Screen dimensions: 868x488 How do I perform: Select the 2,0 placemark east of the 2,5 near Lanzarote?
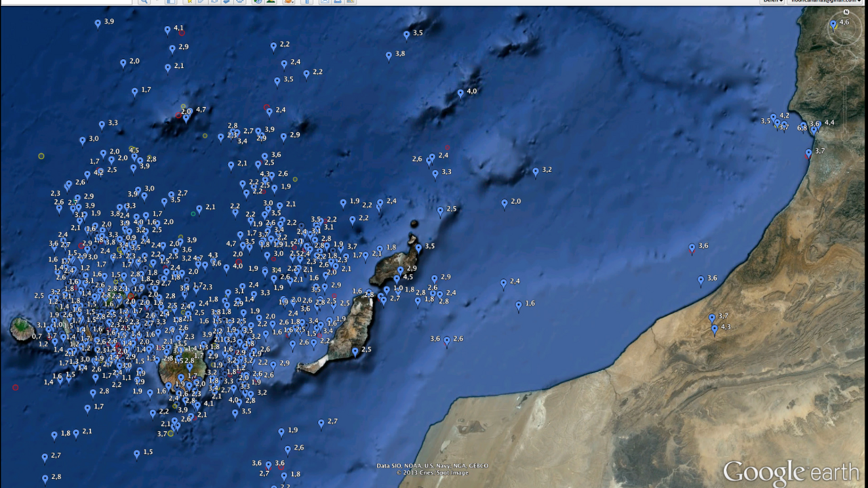tap(505, 203)
